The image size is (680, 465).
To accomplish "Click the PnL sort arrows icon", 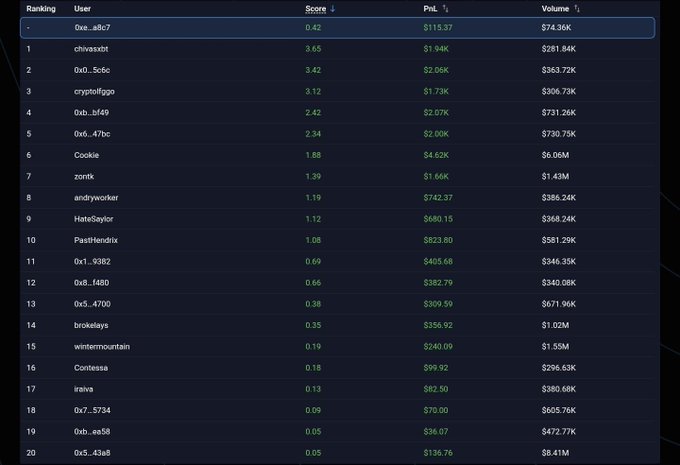I will [x=445, y=9].
